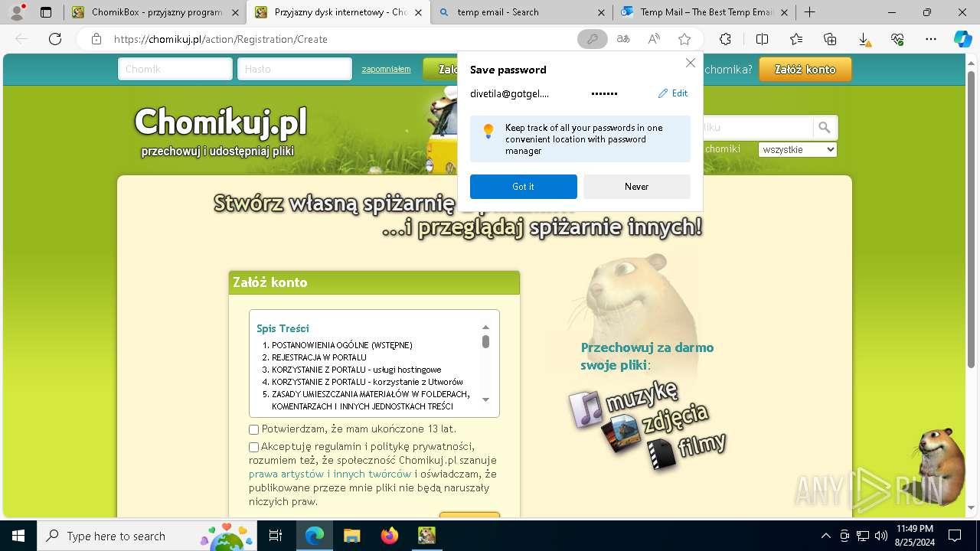Open the volume control icon
The width and height of the screenshot is (980, 551).
(x=881, y=536)
